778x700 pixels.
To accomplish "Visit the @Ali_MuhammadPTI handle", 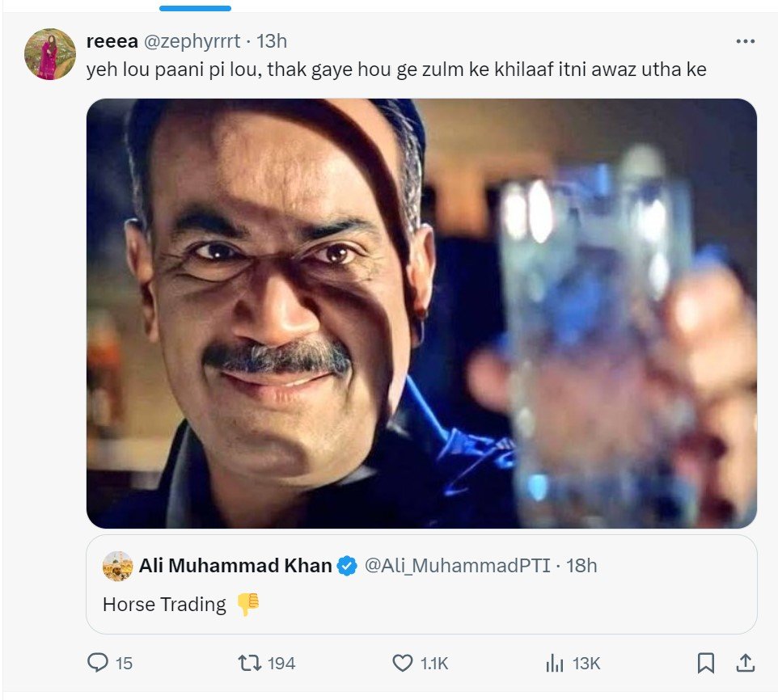I will pos(458,566).
